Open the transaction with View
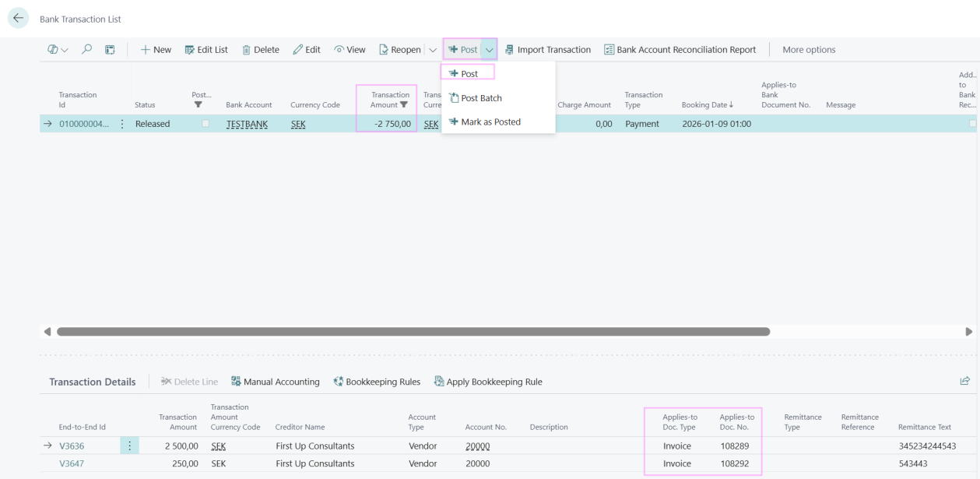Screen dimensions: 980x479 [x=349, y=49]
